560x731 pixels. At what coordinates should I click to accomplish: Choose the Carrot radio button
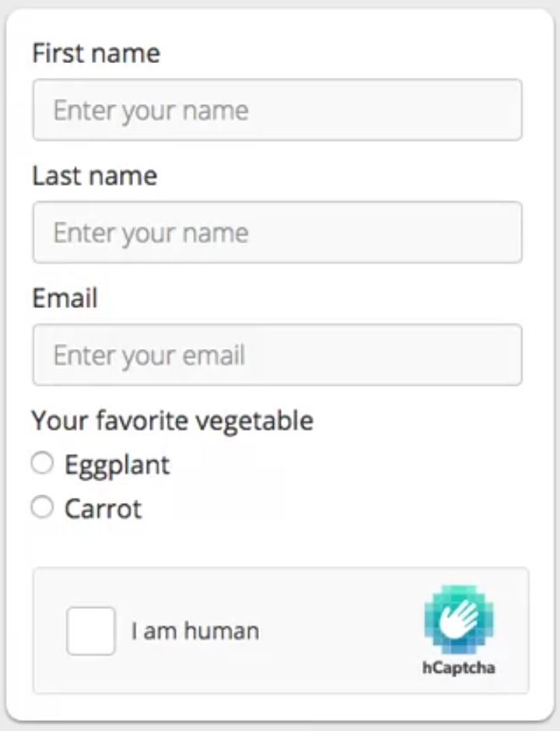point(42,509)
